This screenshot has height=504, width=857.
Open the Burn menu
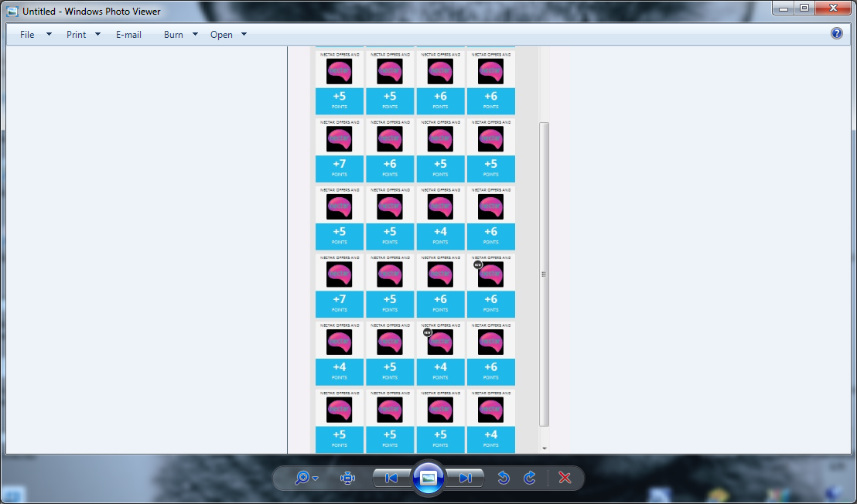(173, 35)
